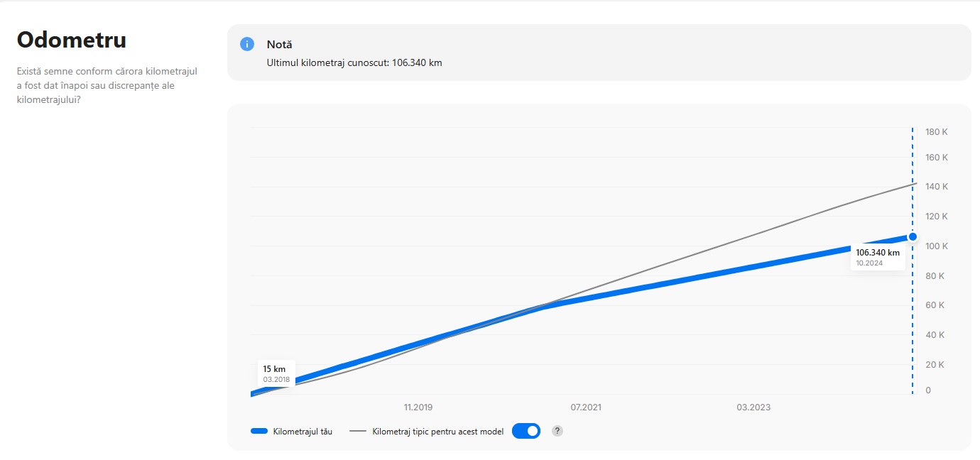This screenshot has width=980, height=460.
Task: Open the question mark help icon
Action: (557, 431)
